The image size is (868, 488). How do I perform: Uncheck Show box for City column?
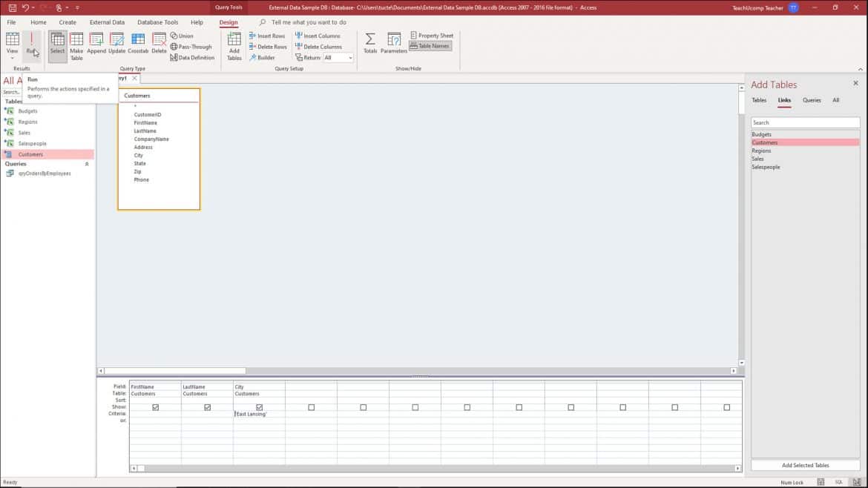259,407
